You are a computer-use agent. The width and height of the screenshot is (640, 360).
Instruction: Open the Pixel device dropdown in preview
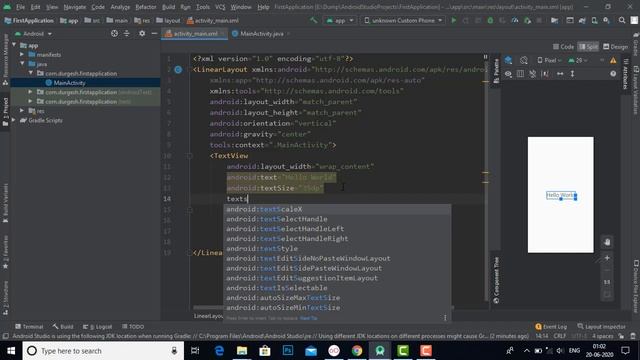click(x=549, y=60)
